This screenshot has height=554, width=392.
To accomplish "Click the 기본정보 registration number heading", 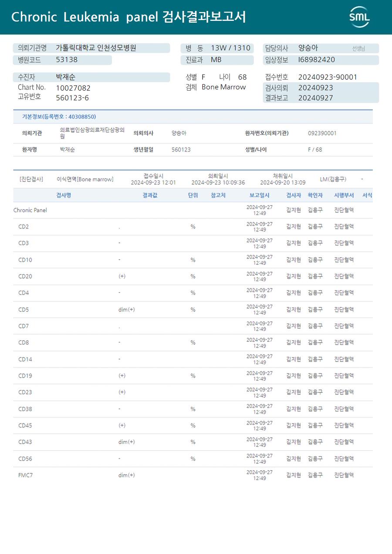I will coord(59,117).
